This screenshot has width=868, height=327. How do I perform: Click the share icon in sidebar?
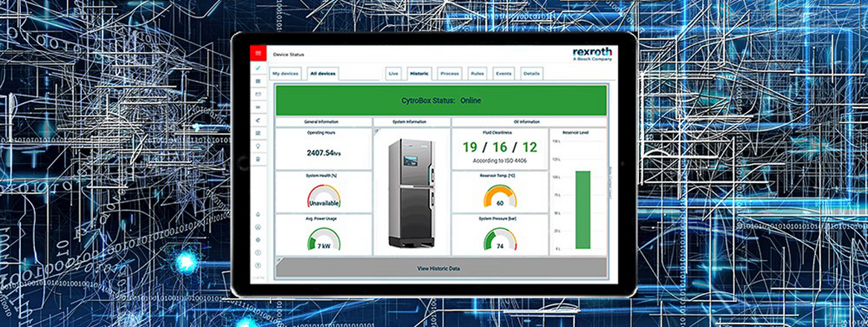click(x=258, y=120)
